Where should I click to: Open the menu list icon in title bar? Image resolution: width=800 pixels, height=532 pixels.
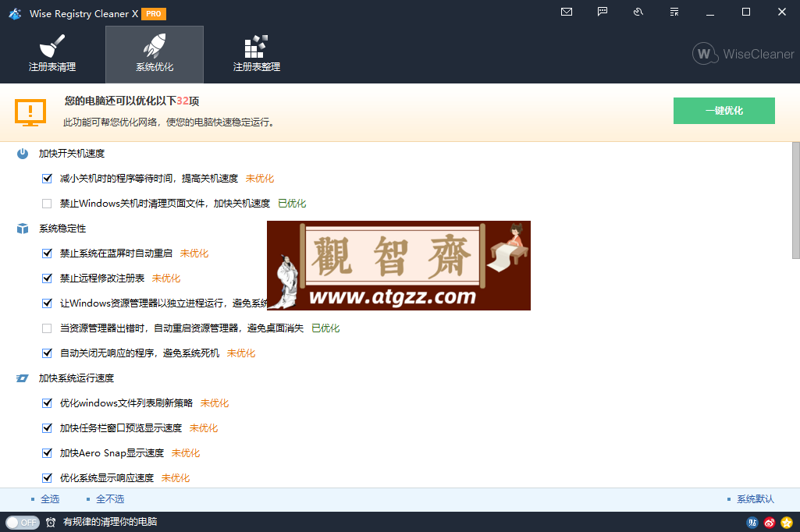pos(674,12)
